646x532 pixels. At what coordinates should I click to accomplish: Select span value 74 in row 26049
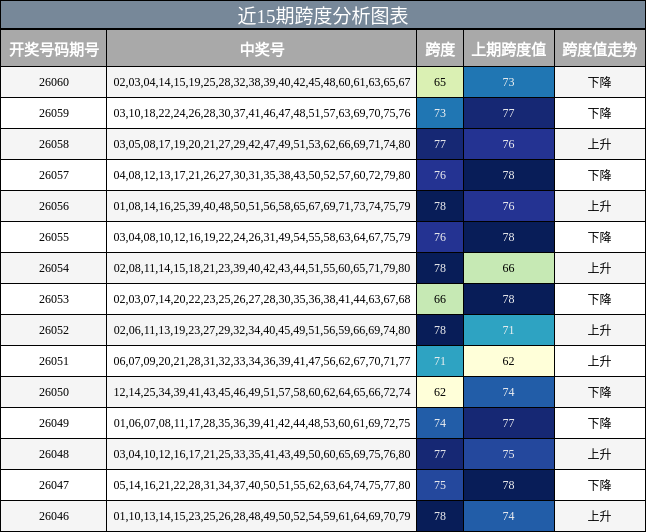440,423
